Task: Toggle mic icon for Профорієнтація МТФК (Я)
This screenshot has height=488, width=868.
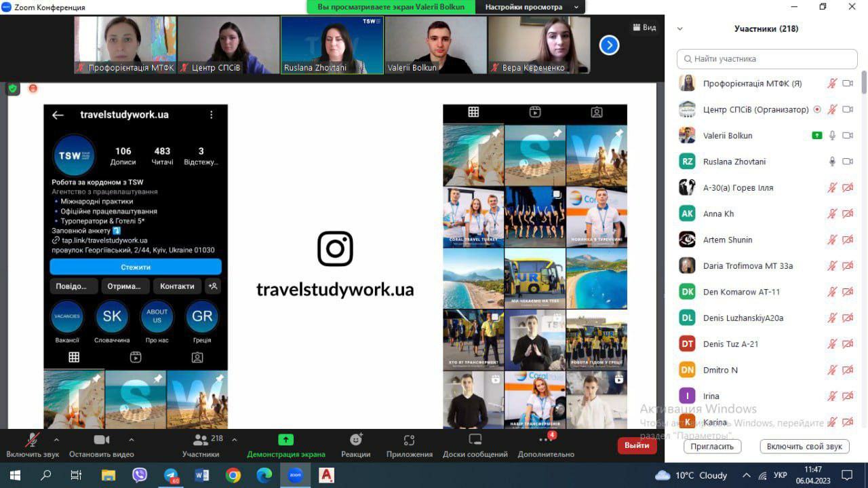Action: [832, 83]
